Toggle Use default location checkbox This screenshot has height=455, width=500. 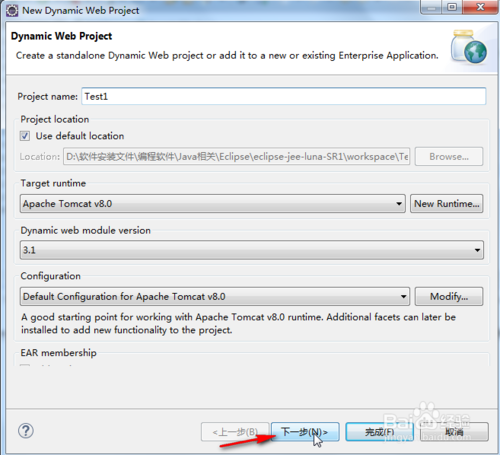point(25,136)
